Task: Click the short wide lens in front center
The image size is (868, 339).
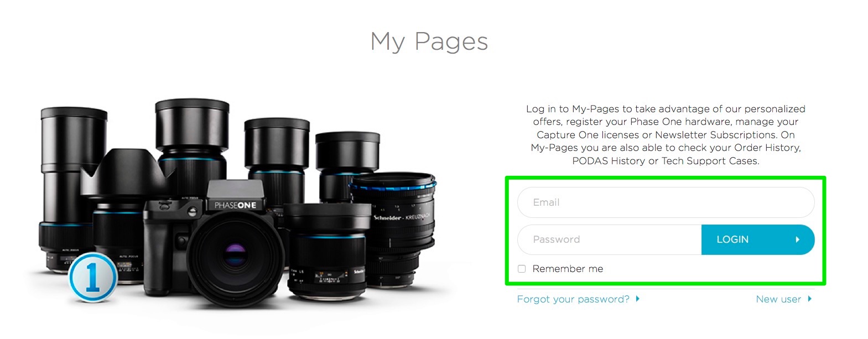Action: 326,252
